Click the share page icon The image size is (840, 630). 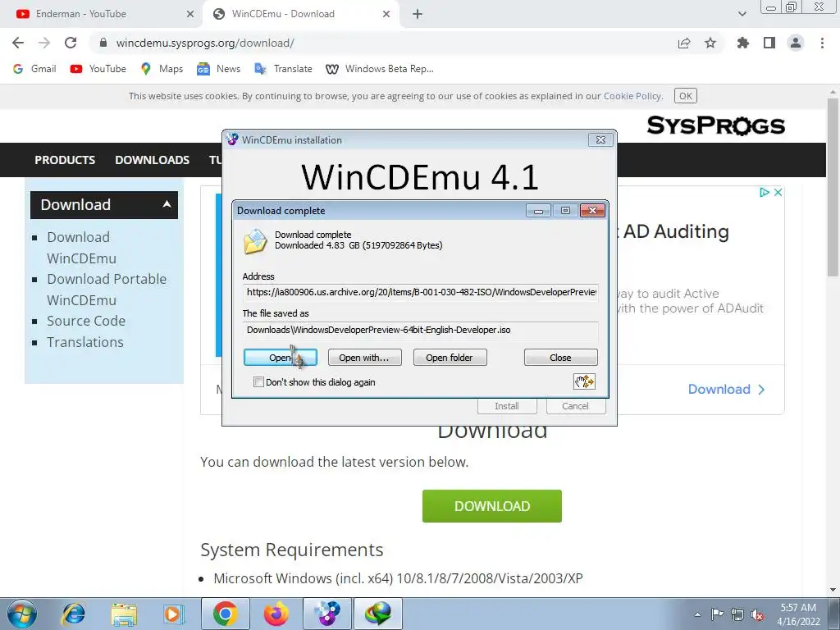684,43
